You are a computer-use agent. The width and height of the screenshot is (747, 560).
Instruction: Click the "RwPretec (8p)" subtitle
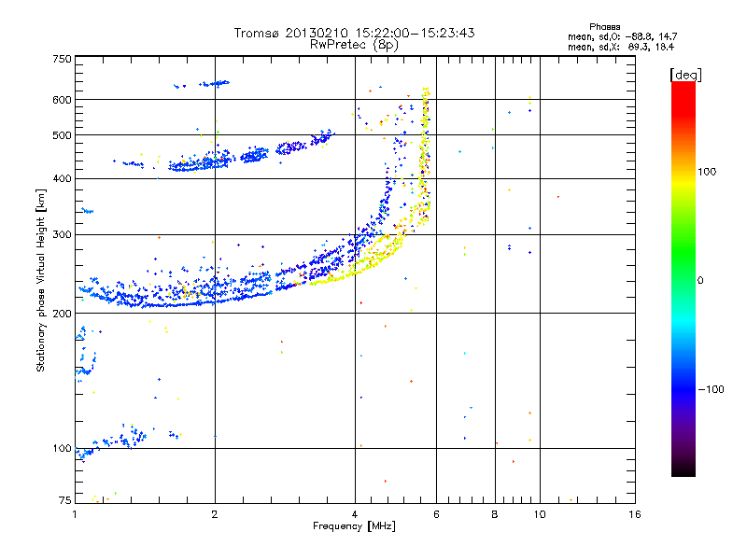(x=354, y=45)
